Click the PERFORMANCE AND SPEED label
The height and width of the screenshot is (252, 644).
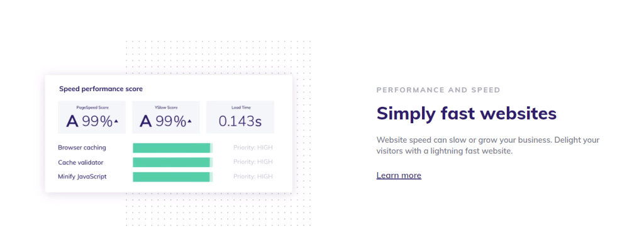pyautogui.click(x=438, y=90)
